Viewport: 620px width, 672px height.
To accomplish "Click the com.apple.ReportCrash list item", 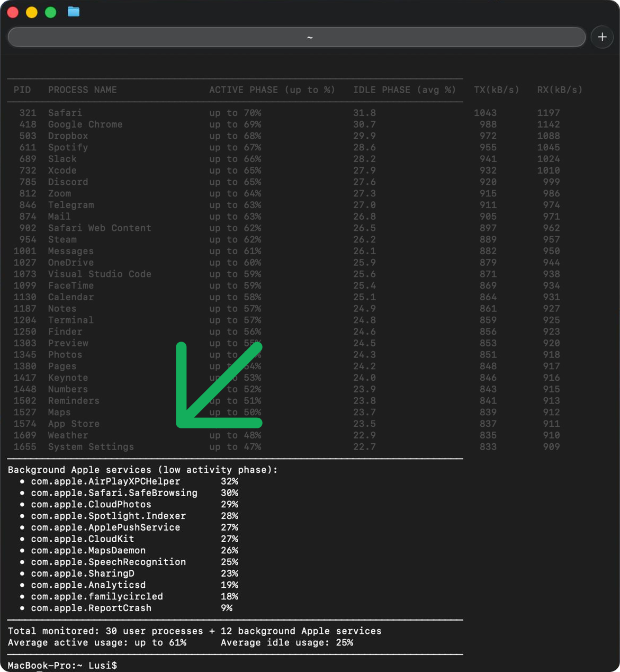I will 91,608.
